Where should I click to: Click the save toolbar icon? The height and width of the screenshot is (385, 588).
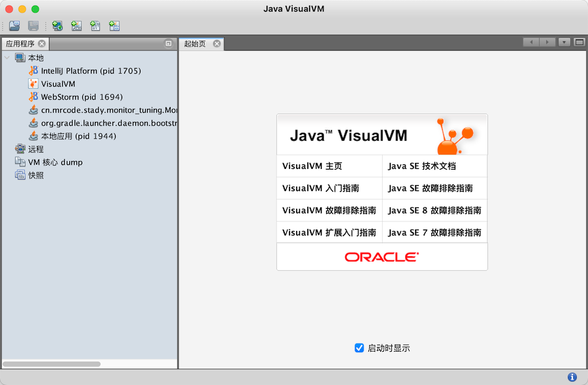[x=31, y=25]
